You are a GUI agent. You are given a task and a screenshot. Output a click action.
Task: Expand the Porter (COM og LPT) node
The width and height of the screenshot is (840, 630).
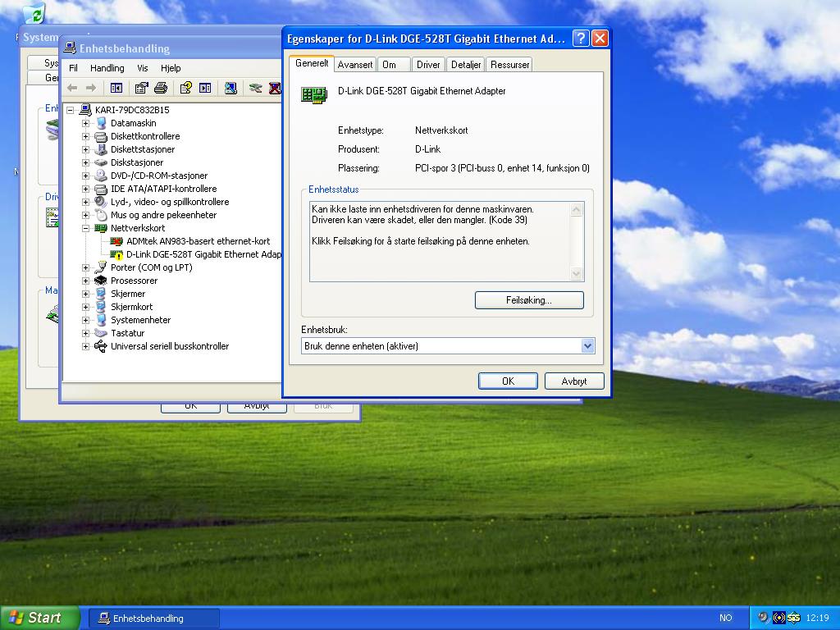[x=85, y=267]
